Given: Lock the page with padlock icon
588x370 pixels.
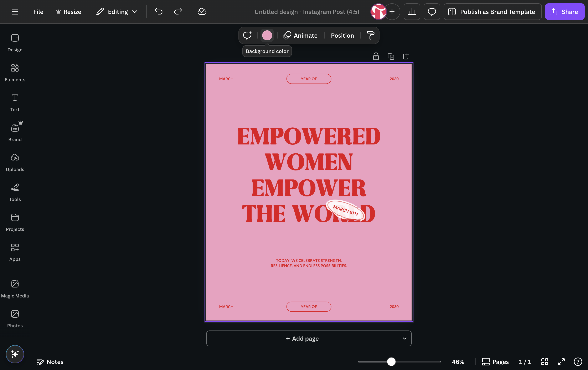Looking at the screenshot, I should (x=376, y=56).
